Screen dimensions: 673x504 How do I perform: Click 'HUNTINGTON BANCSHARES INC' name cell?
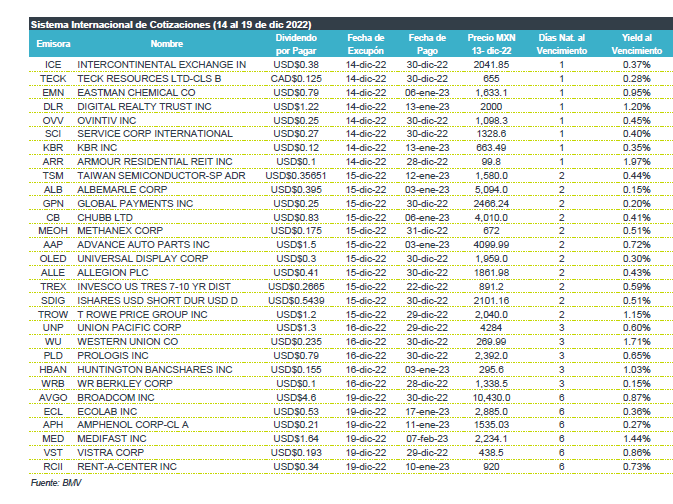pyautogui.click(x=155, y=370)
